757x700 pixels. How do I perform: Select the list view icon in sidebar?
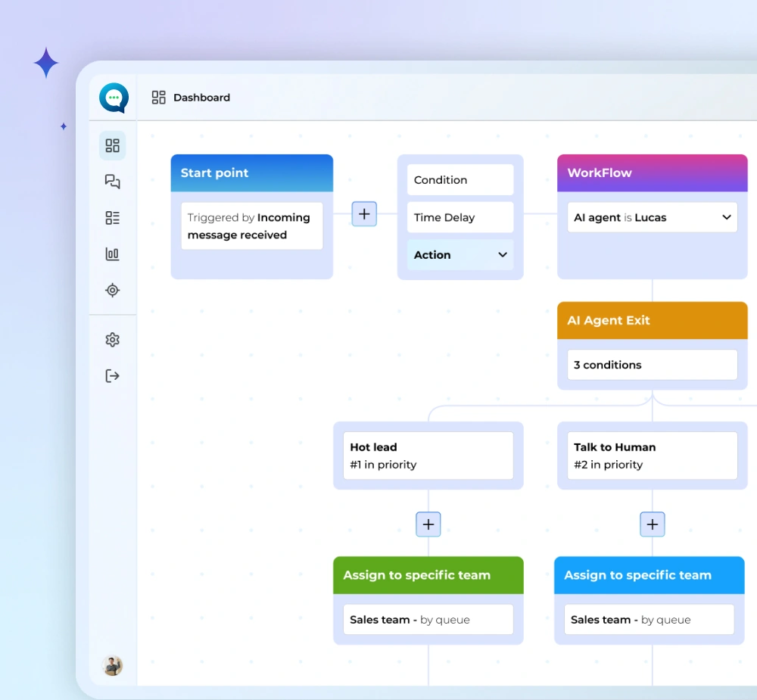[x=113, y=218]
